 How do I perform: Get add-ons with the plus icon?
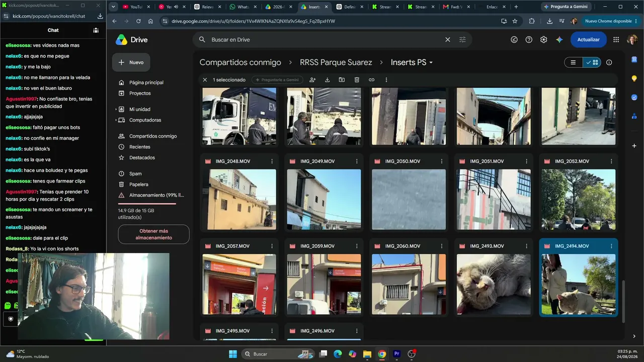point(634,146)
